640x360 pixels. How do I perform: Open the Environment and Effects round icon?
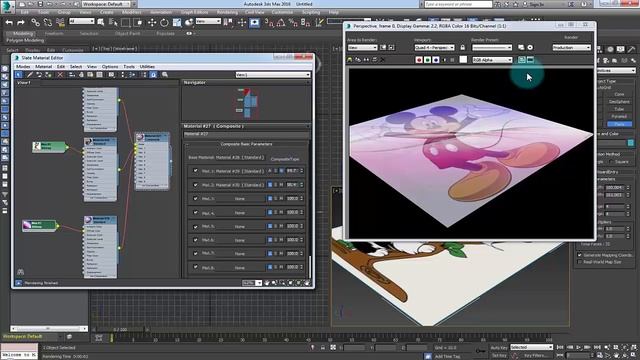530,47
